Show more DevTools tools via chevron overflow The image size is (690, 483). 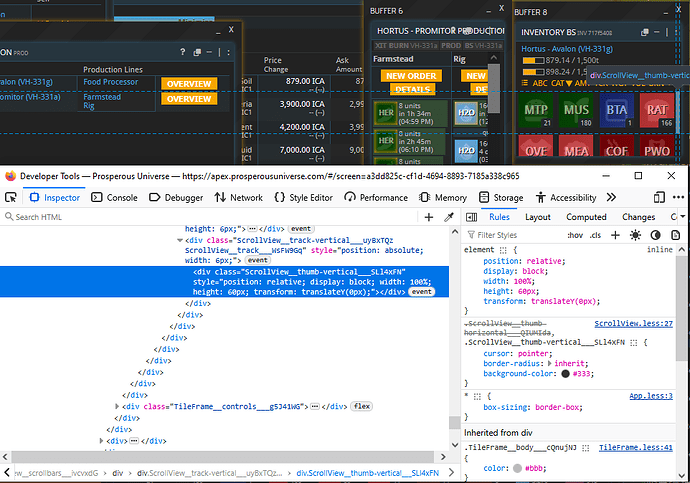pyautogui.click(x=611, y=198)
